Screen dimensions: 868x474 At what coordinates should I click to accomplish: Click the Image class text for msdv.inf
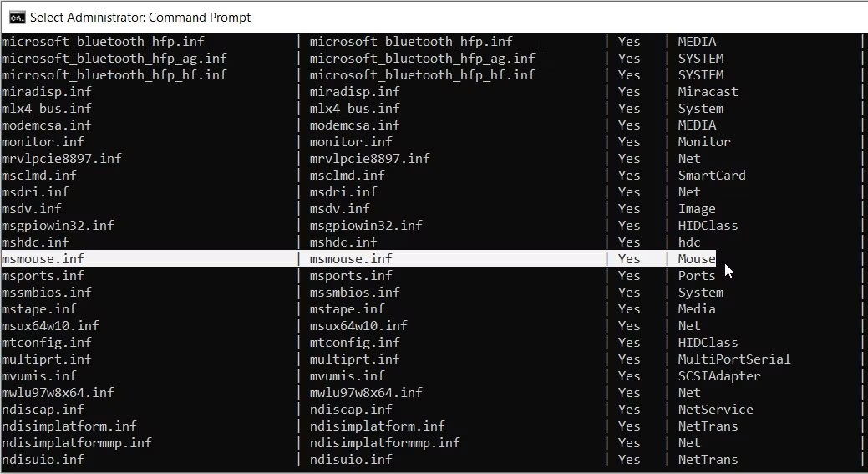point(697,209)
